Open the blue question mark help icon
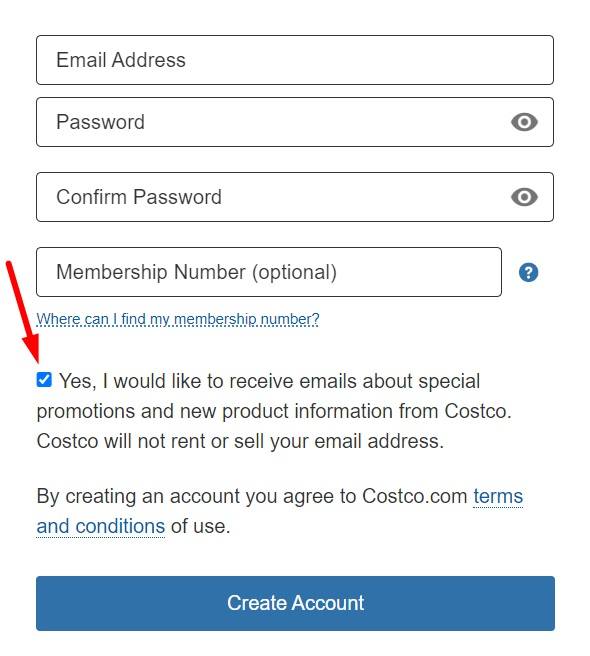This screenshot has width=590, height=656. (528, 272)
